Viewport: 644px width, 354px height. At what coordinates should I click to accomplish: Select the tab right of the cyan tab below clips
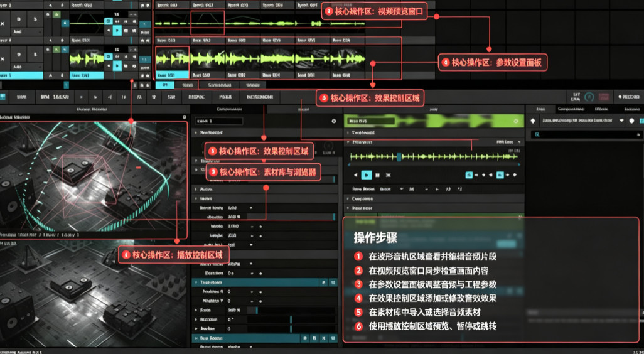pos(187,85)
